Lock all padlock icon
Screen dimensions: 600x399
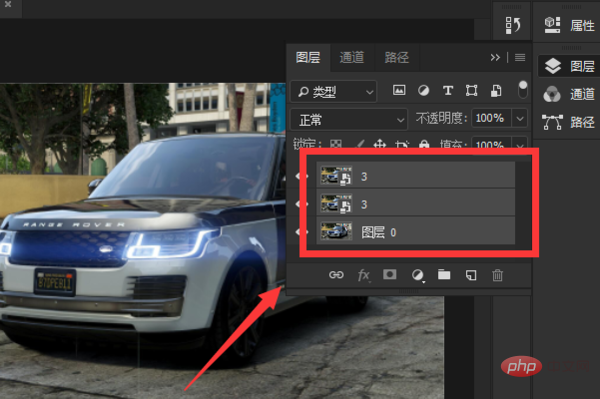[424, 144]
